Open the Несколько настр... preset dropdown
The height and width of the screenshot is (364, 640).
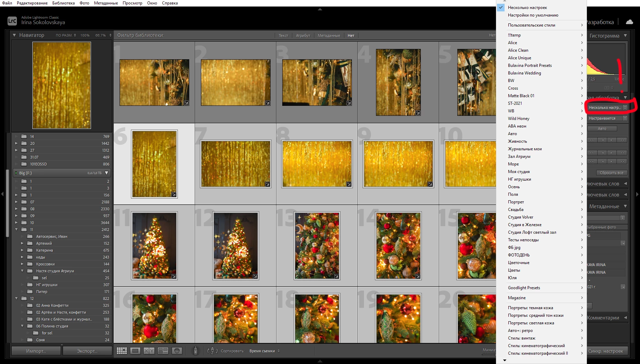click(x=607, y=108)
